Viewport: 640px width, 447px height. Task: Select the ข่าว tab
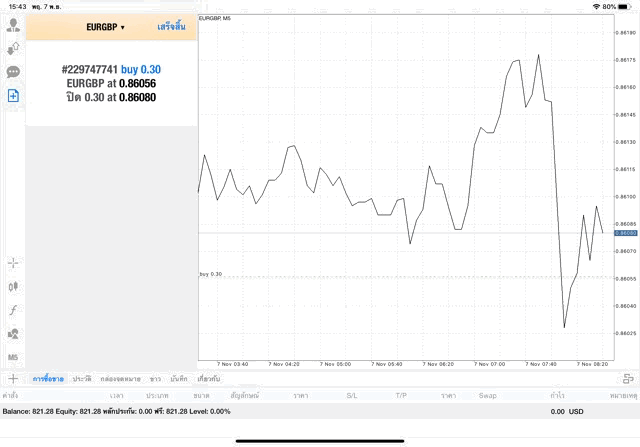click(155, 379)
